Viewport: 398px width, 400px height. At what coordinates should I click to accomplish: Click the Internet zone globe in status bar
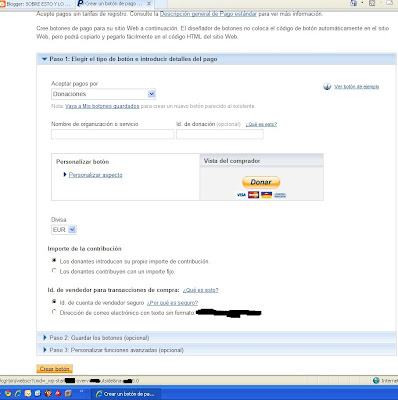click(x=376, y=380)
